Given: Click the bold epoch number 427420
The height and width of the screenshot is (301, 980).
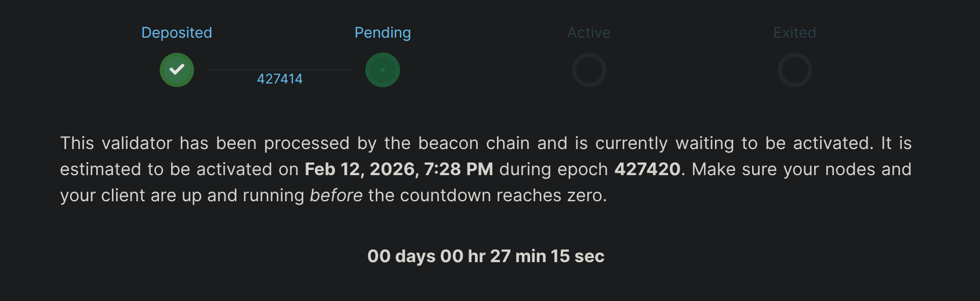Looking at the screenshot, I should click(x=647, y=169).
